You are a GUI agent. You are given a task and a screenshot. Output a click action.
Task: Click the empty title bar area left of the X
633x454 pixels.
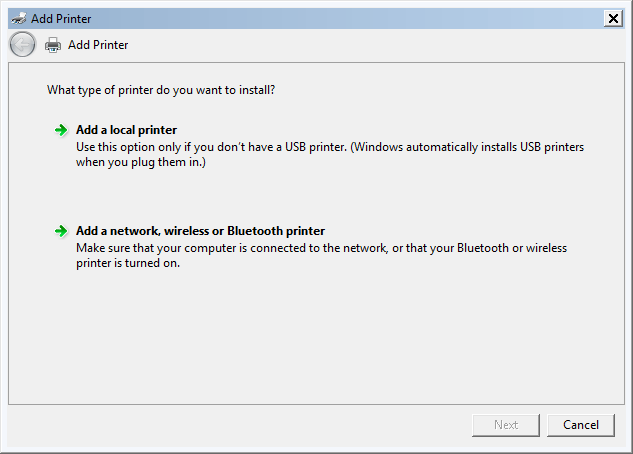click(347, 19)
